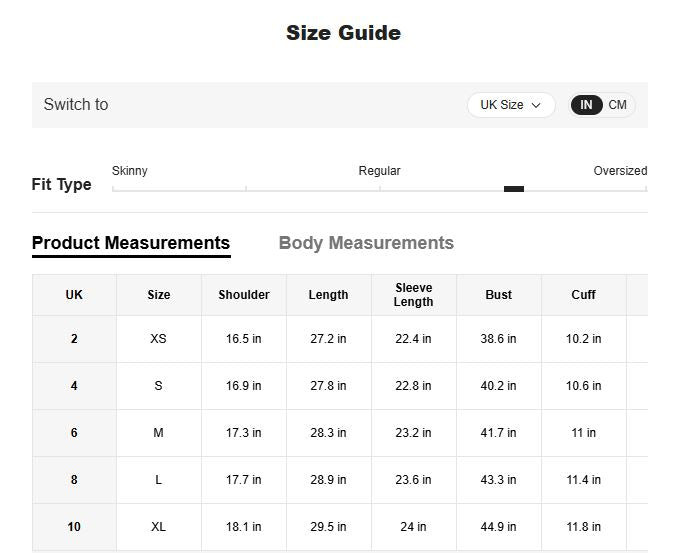Switch measurement units to CM
The width and height of the screenshot is (678, 553).
pos(618,105)
